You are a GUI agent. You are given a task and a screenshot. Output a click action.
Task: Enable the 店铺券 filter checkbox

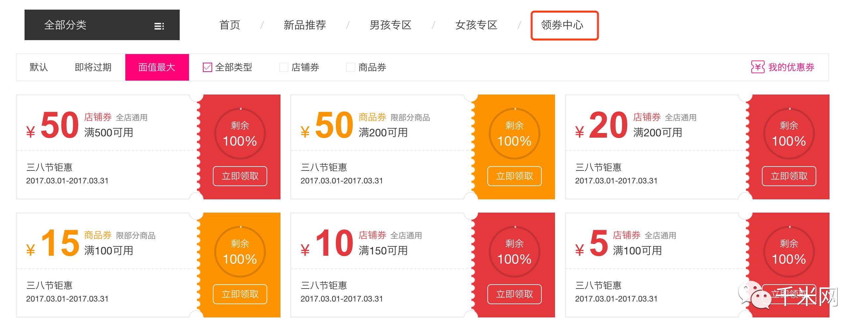coord(284,67)
